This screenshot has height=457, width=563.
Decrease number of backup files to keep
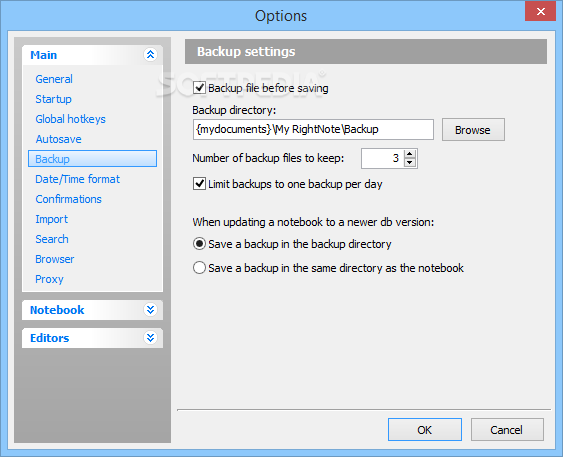click(x=410, y=163)
